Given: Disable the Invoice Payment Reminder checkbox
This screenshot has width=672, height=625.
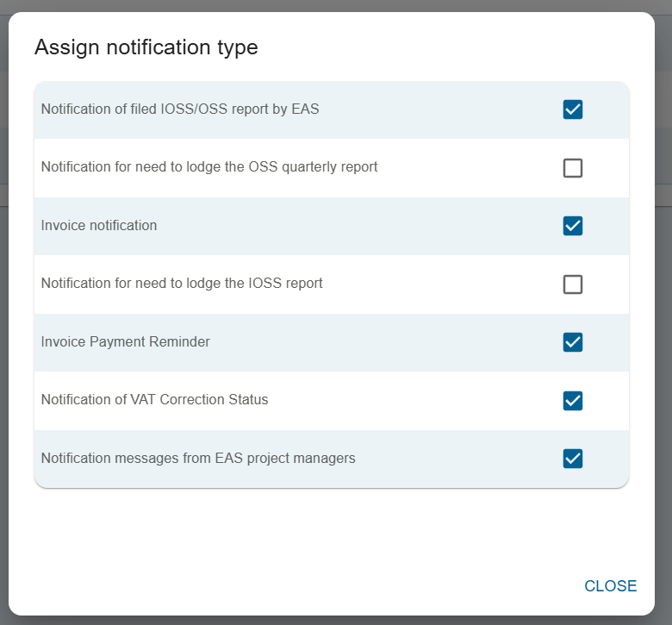Looking at the screenshot, I should click(573, 342).
